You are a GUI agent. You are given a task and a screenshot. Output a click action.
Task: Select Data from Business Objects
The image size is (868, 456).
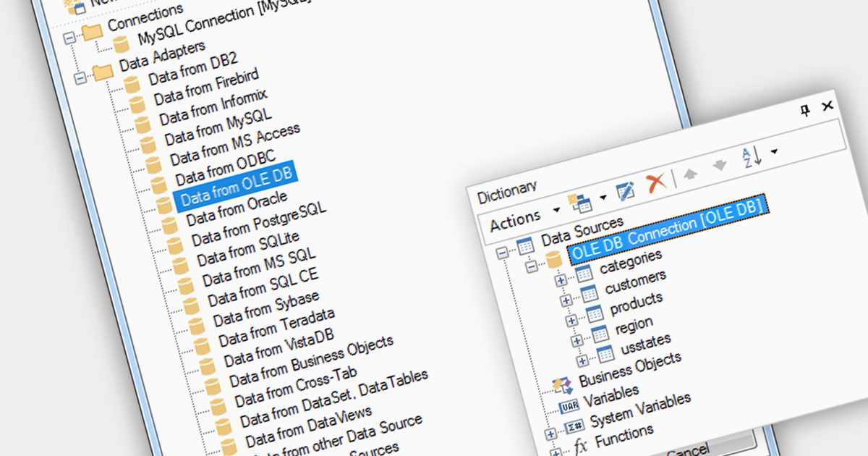(311, 361)
